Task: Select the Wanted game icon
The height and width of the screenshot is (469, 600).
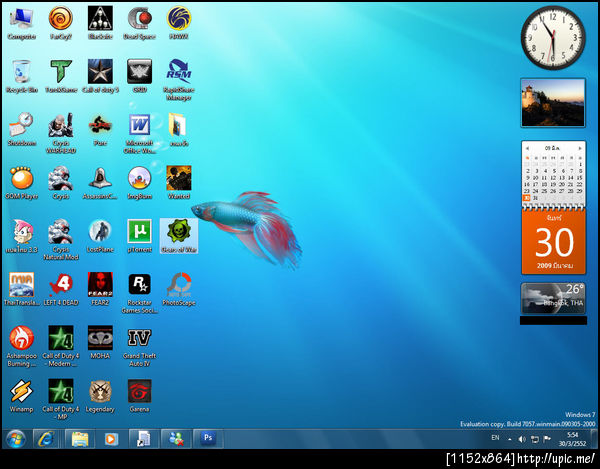Action: (179, 182)
